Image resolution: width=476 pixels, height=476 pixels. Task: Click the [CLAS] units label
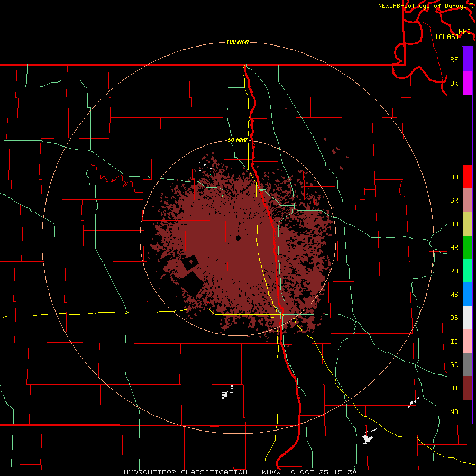click(x=447, y=36)
